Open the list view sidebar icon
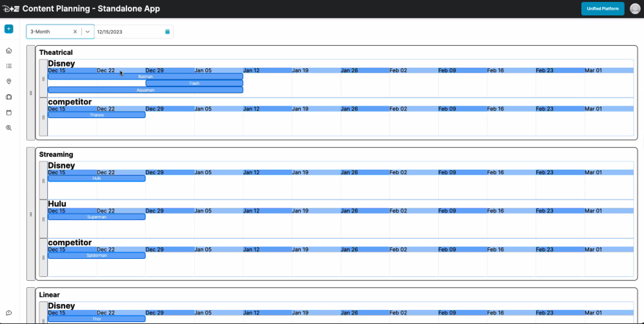Image resolution: width=644 pixels, height=324 pixels. tap(9, 66)
